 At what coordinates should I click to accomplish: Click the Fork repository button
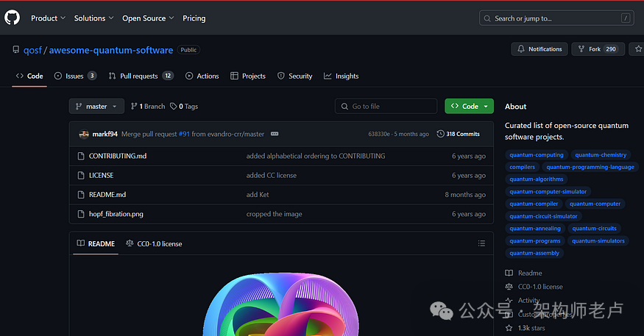tap(598, 49)
